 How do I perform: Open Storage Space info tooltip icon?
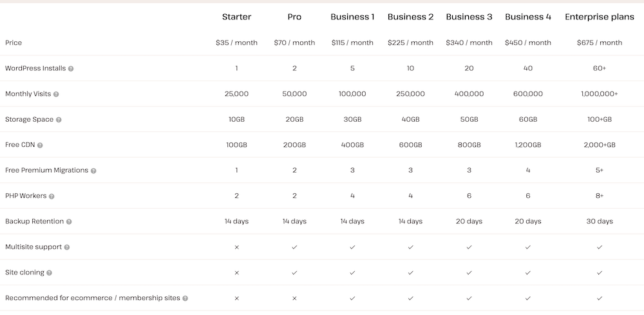coord(59,120)
